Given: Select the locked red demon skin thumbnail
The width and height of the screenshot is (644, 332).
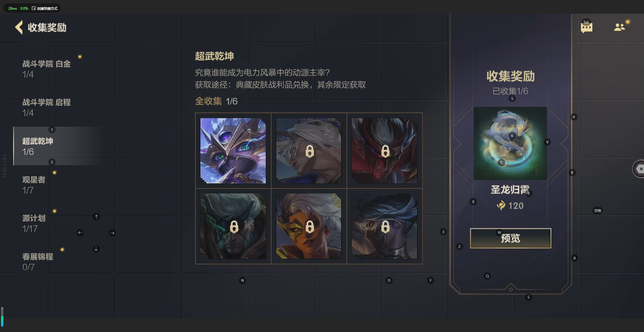Looking at the screenshot, I should [384, 151].
